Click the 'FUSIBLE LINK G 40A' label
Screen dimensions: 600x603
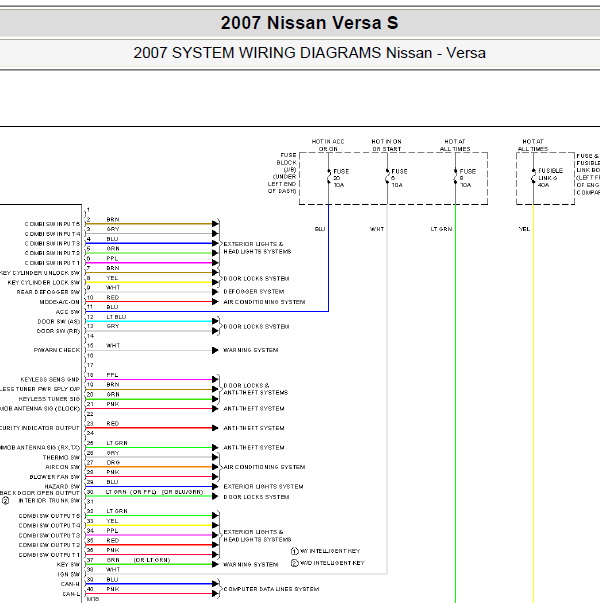click(550, 178)
